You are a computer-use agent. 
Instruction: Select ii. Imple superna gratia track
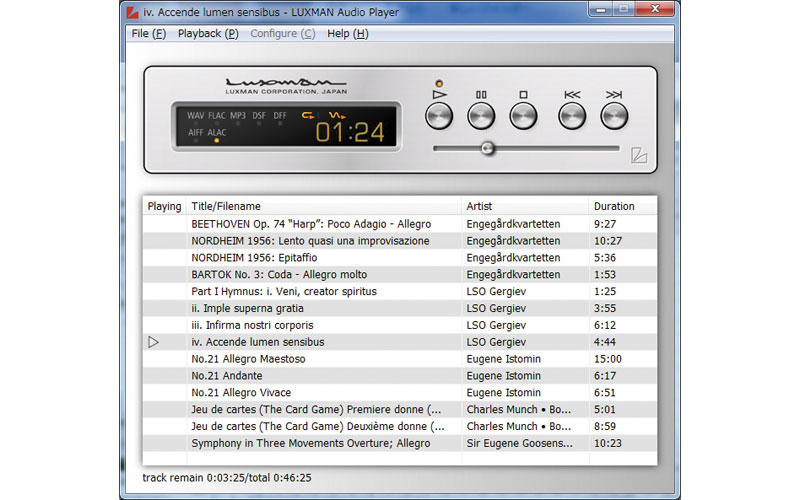[x=400, y=308]
